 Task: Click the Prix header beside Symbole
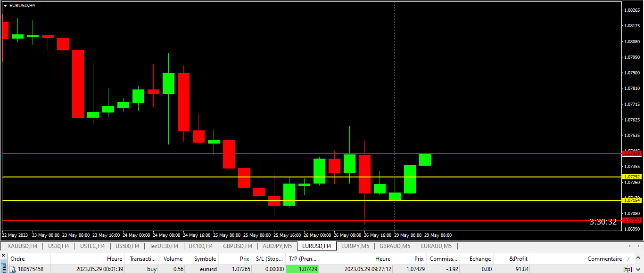pyautogui.click(x=235, y=259)
